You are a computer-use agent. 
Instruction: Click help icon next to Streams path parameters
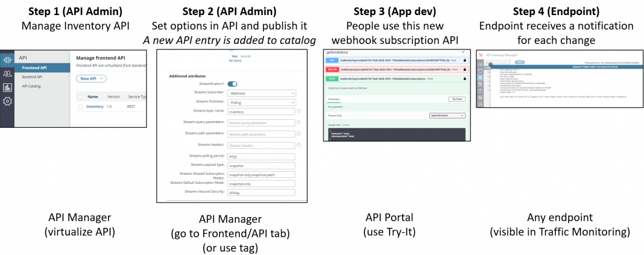(298, 134)
